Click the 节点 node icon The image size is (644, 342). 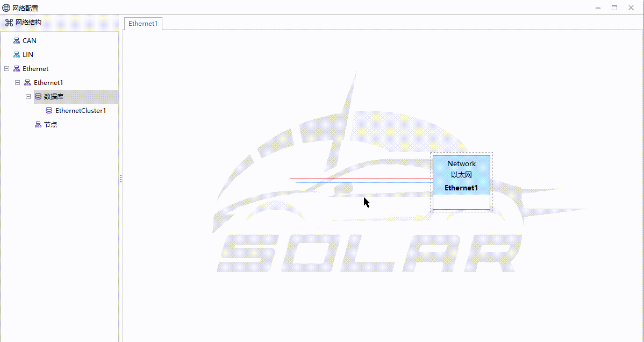(x=38, y=125)
